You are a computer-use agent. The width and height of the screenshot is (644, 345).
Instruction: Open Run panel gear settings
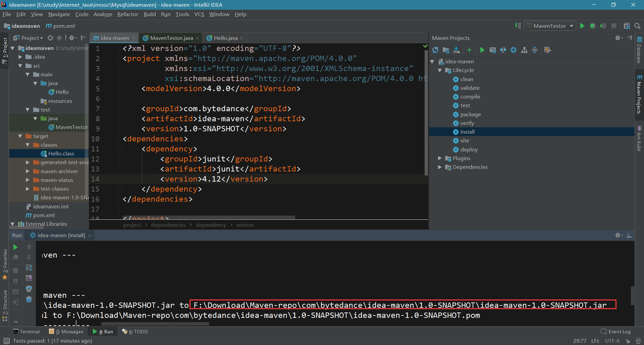[x=619, y=235]
